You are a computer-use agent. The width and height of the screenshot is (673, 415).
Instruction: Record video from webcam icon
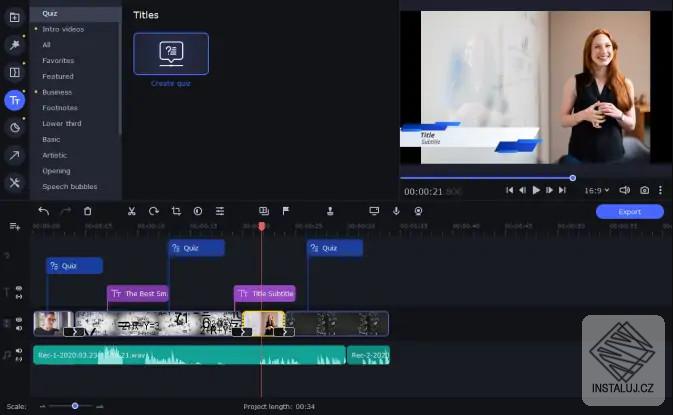tap(418, 211)
